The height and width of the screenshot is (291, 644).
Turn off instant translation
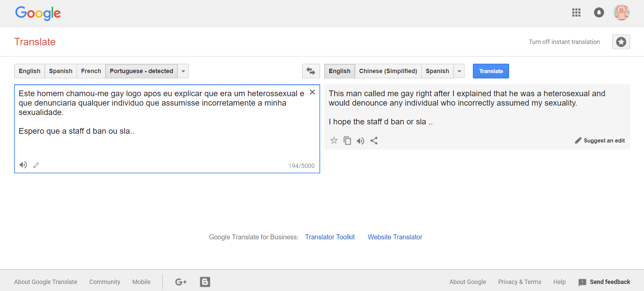(x=564, y=42)
